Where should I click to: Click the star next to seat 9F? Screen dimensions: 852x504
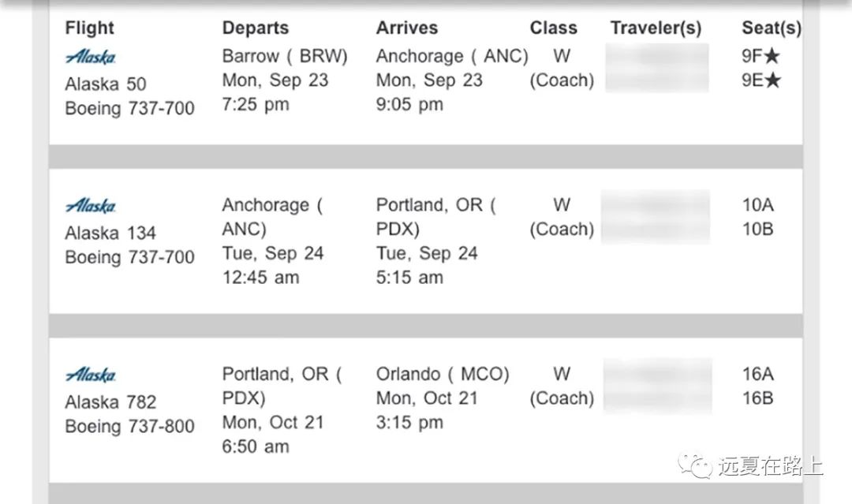[x=772, y=55]
